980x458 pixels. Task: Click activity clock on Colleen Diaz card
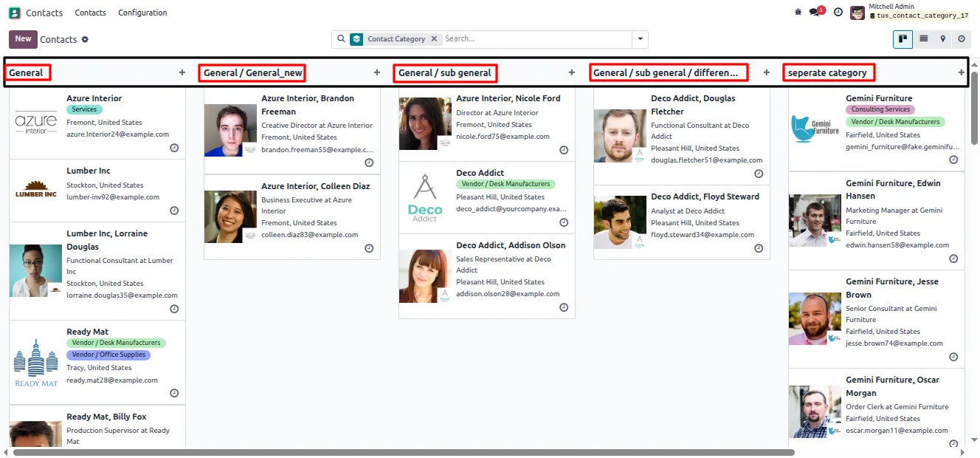pos(369,248)
